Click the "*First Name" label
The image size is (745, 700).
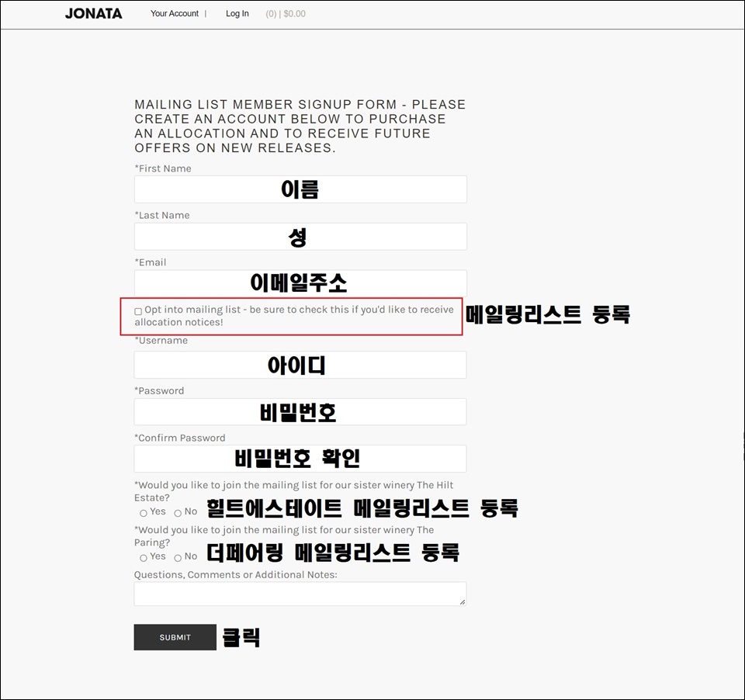163,168
